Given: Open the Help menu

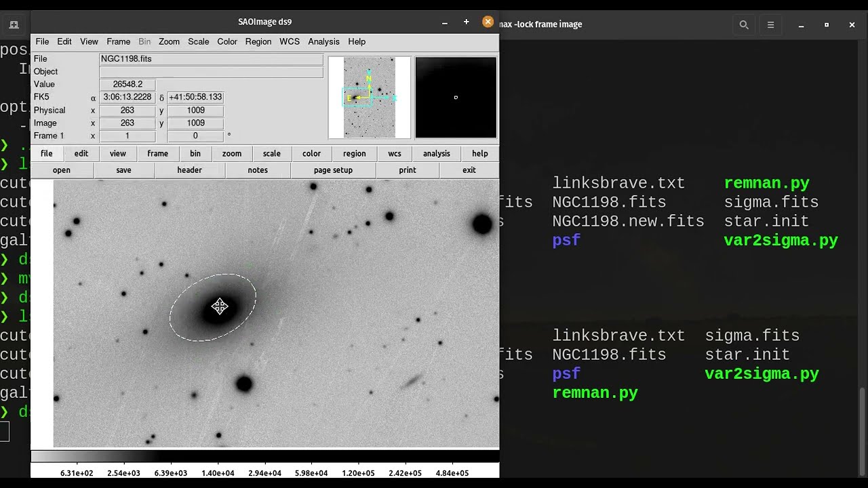Looking at the screenshot, I should pyautogui.click(x=357, y=41).
